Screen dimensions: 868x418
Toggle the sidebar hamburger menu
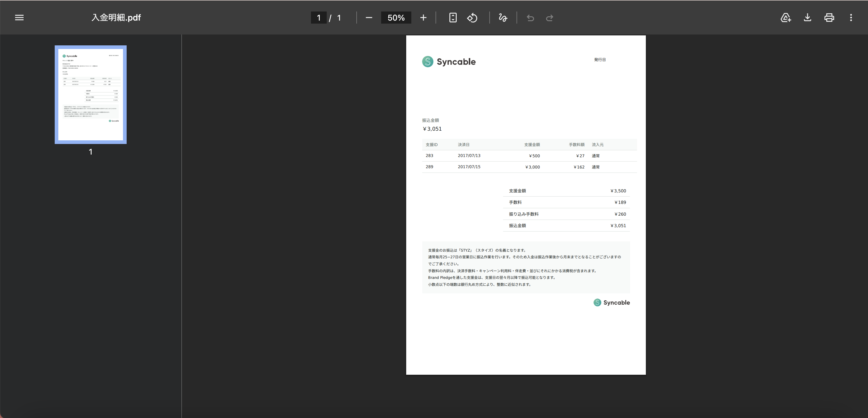(x=19, y=18)
